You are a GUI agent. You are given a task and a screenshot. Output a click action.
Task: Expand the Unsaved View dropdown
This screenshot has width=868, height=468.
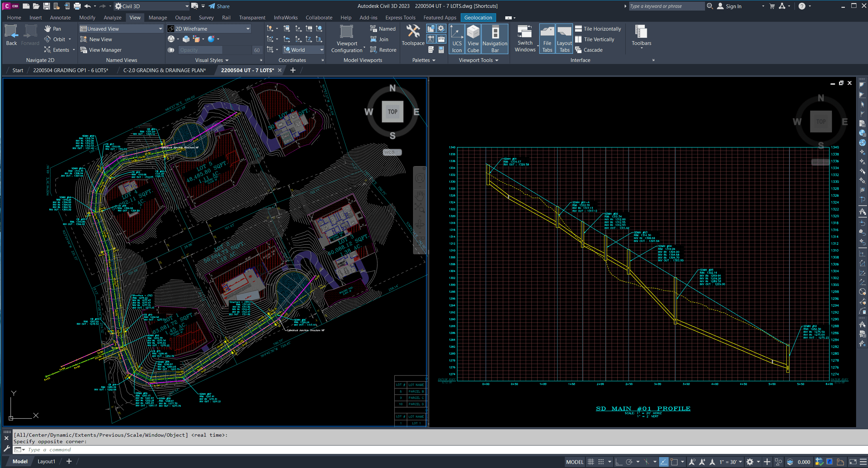coord(160,29)
